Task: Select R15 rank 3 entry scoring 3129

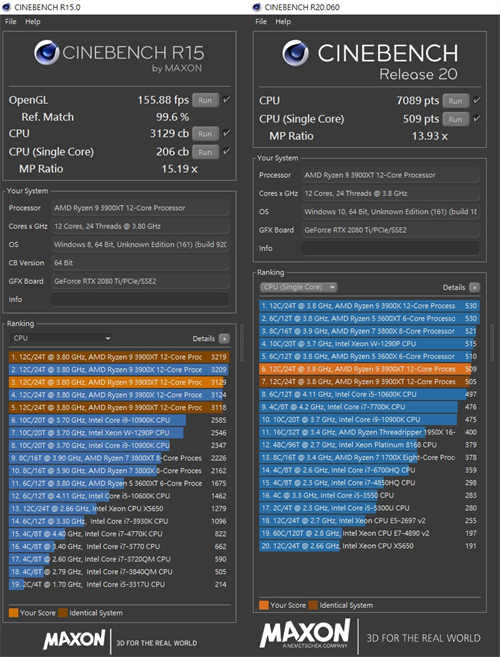Action: click(119, 382)
